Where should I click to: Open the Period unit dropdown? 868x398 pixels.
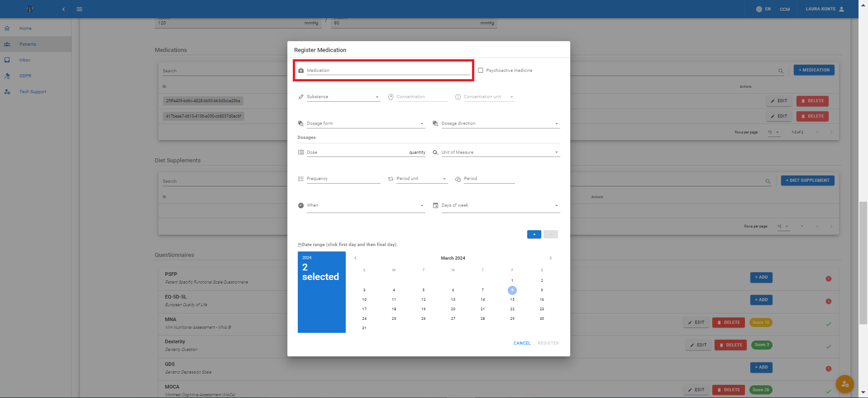pos(422,179)
